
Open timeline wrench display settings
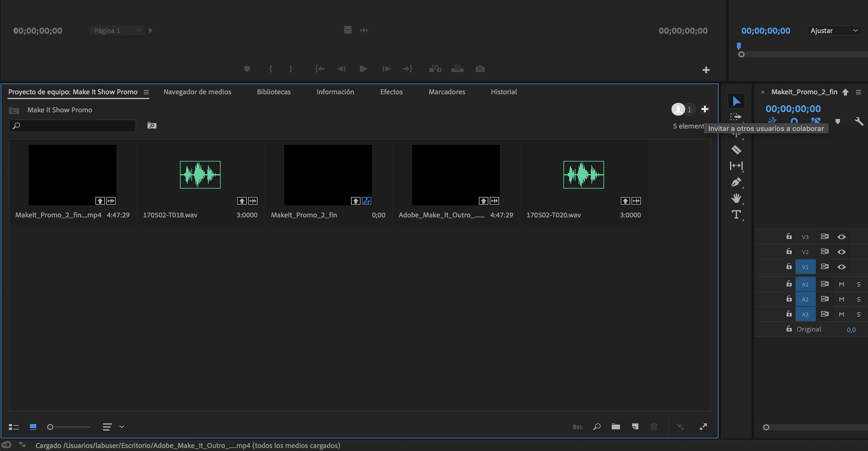(x=858, y=121)
